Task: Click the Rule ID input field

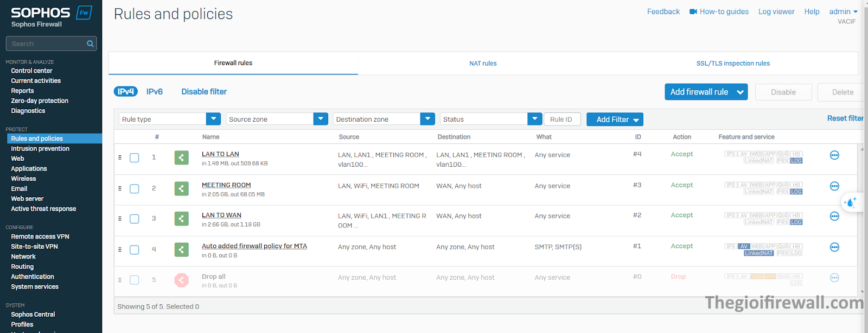Action: coord(562,119)
